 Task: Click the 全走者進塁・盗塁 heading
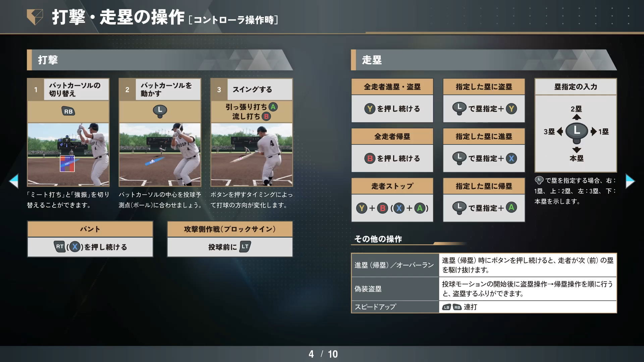pos(392,87)
